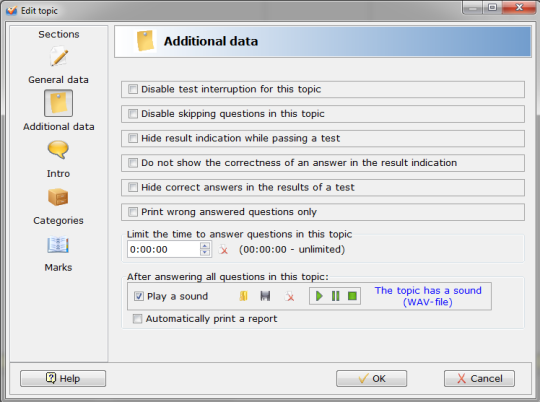Select the Additional data section icon
The image size is (540, 402).
[59, 103]
